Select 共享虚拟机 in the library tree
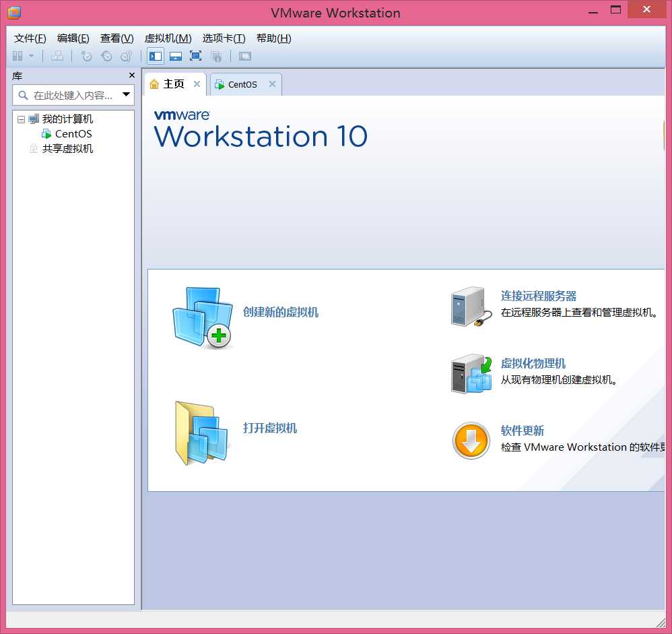Viewport: 672px width, 634px height. [x=67, y=148]
